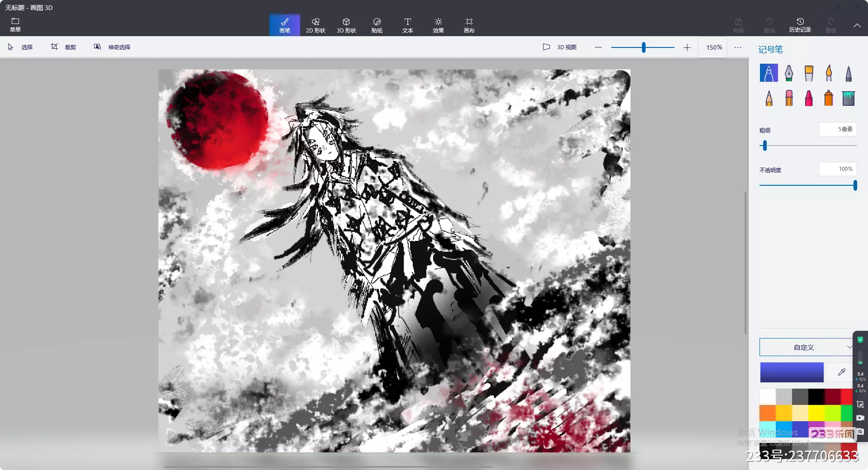Viewport: 868px width, 470px height.
Task: Choose the red crayon tool
Action: 809,98
